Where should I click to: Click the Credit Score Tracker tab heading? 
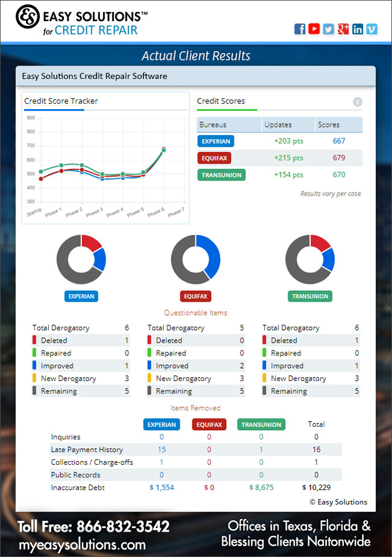61,101
